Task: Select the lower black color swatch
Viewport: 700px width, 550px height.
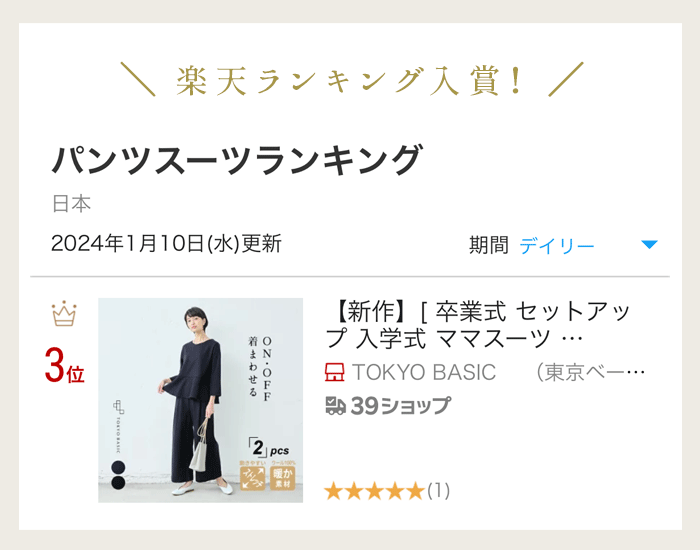Action: coord(118,482)
